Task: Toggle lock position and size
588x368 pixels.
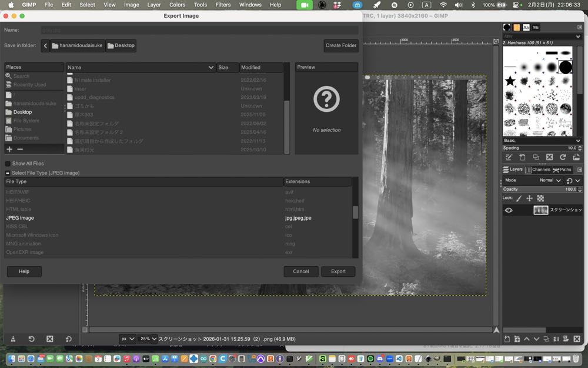Action: tap(530, 198)
